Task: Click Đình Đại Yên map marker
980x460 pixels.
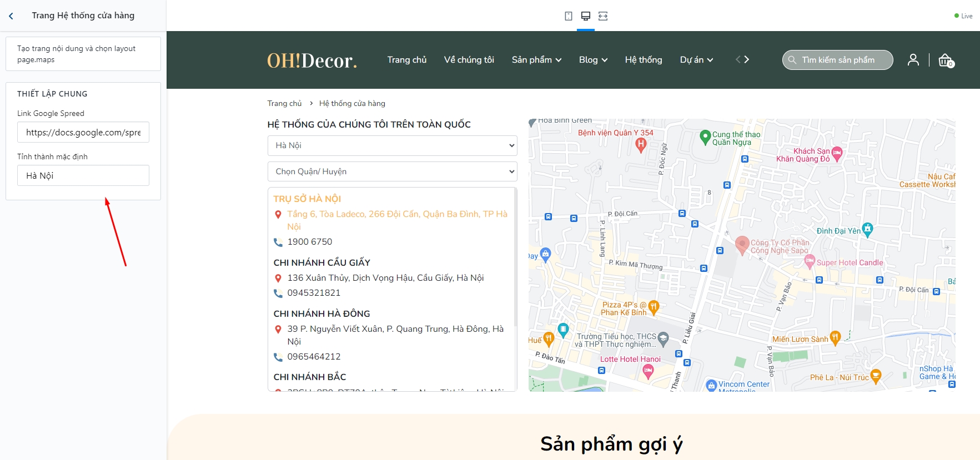Action: click(868, 229)
